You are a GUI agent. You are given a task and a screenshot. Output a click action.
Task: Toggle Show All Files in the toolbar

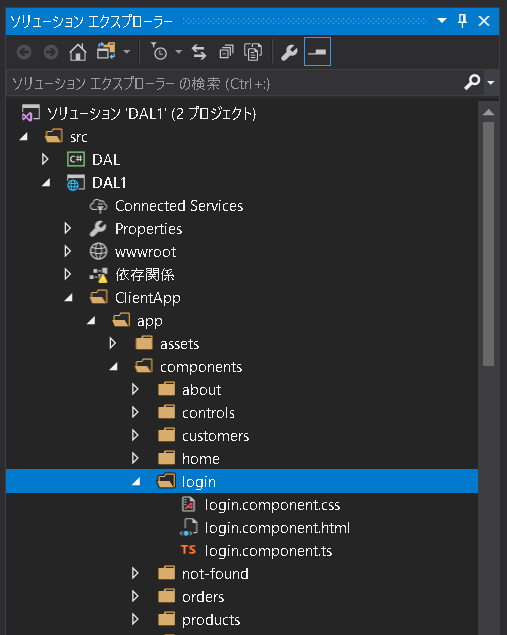click(x=254, y=52)
